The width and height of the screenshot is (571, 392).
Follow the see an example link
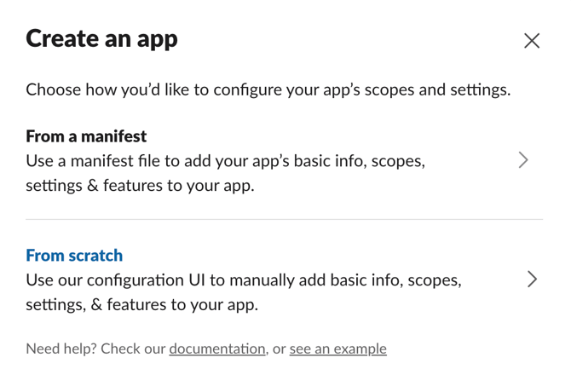pos(337,349)
